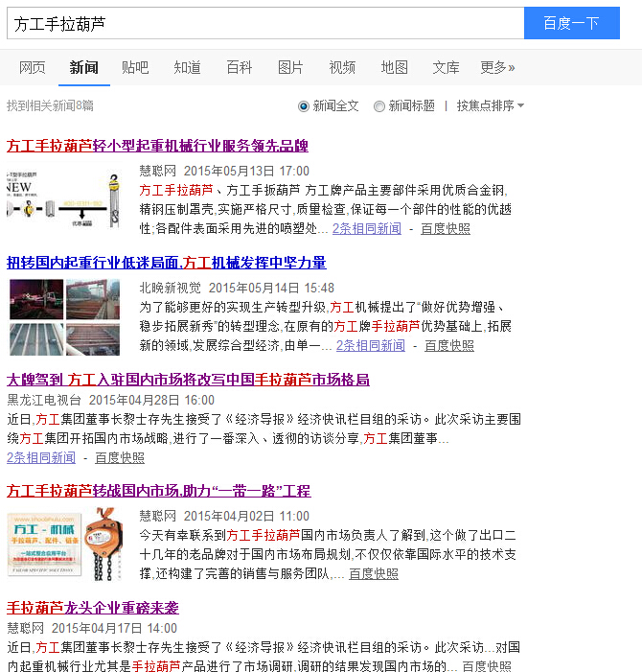Viewport: 642px width, 672px height.
Task: Open headline 扭转国内起重行业低迷局面,方工机械发挥中坚力量
Action: tap(166, 263)
